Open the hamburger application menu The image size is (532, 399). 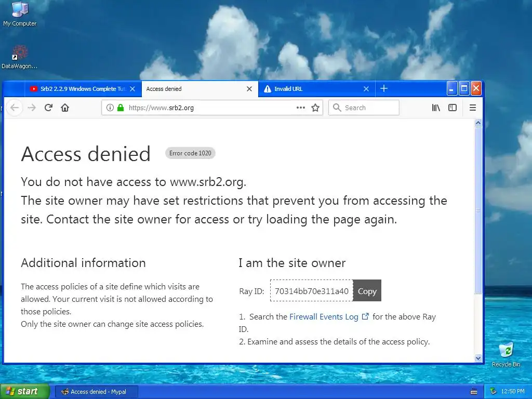(473, 108)
